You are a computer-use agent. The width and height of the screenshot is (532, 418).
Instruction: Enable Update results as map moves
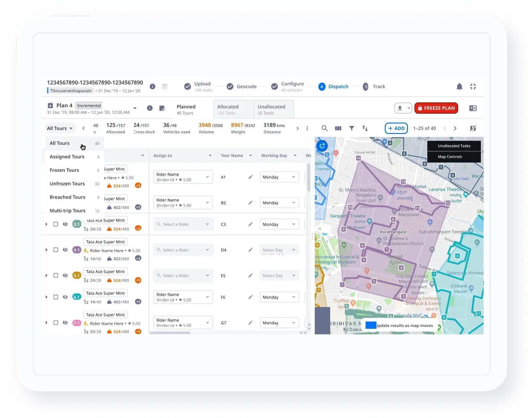tap(370, 325)
